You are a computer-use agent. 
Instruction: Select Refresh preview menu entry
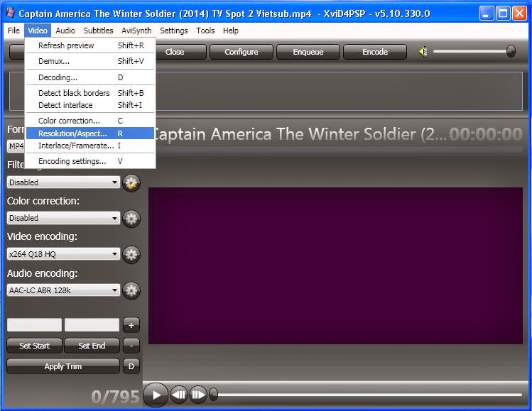tap(90, 45)
